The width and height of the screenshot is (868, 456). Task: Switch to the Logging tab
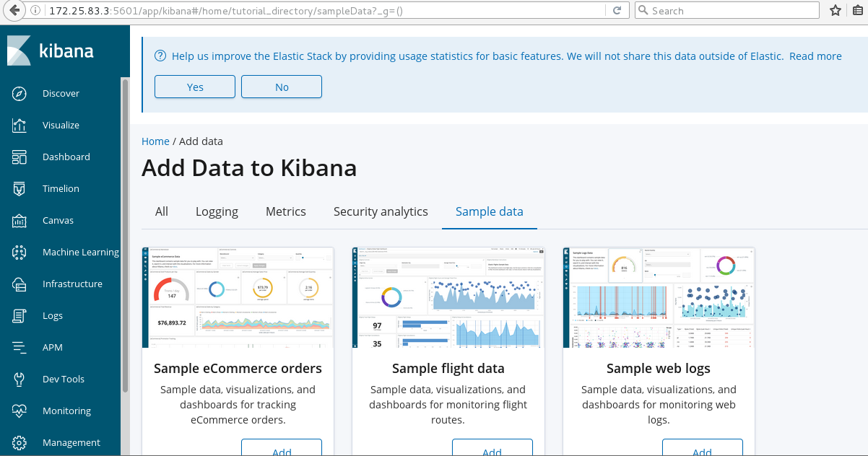tap(217, 211)
